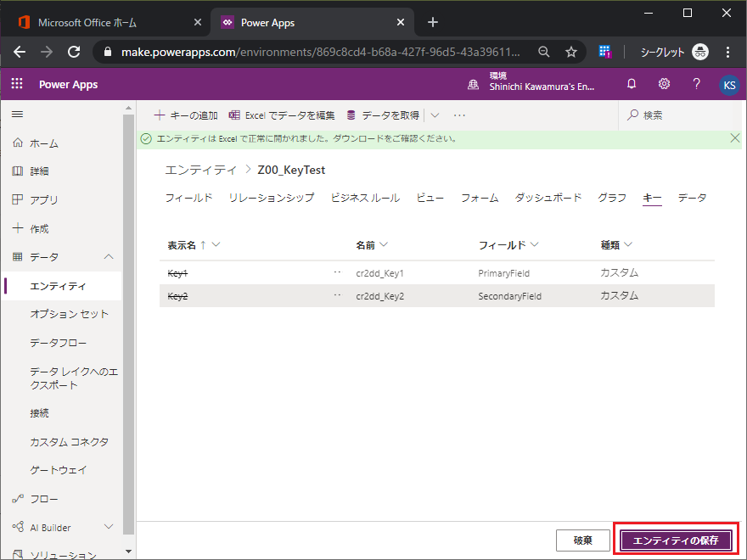Open the フィールド column dropdown chevron

click(534, 244)
